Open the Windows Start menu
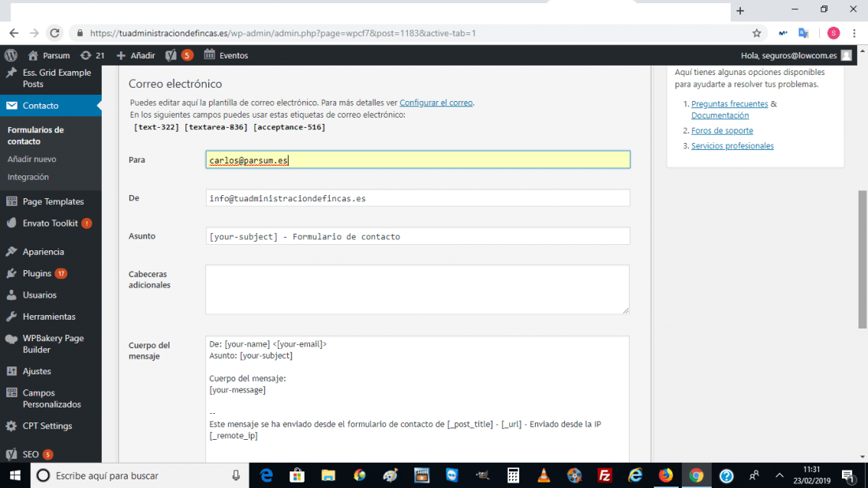 [x=15, y=475]
